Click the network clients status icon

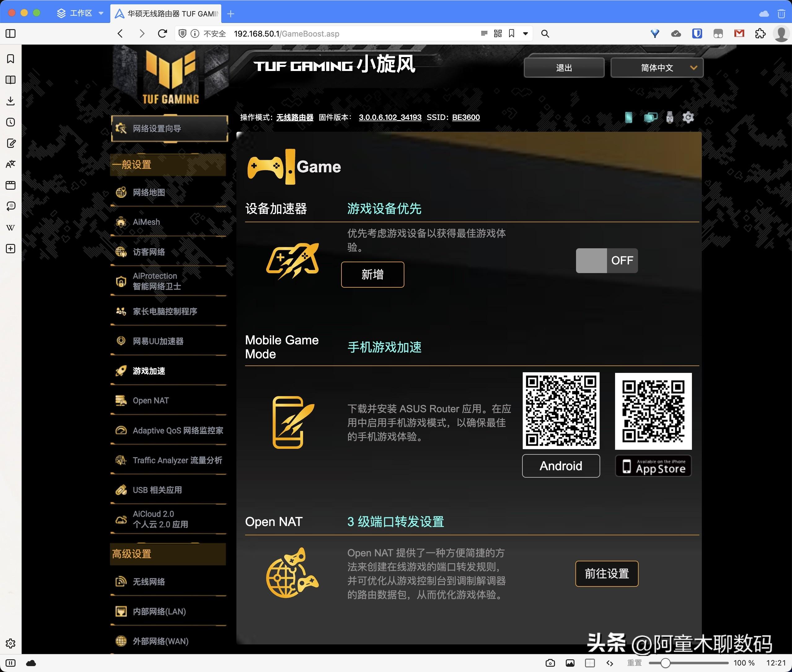(x=650, y=117)
